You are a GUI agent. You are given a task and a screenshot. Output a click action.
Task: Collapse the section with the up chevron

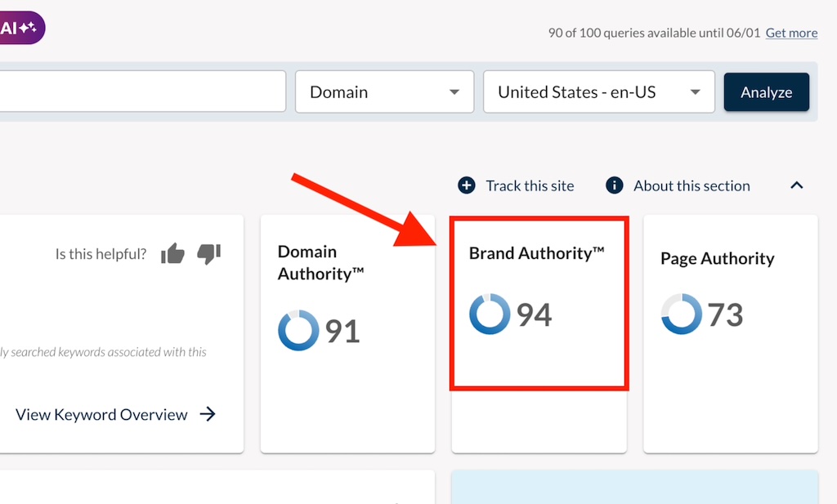click(796, 185)
